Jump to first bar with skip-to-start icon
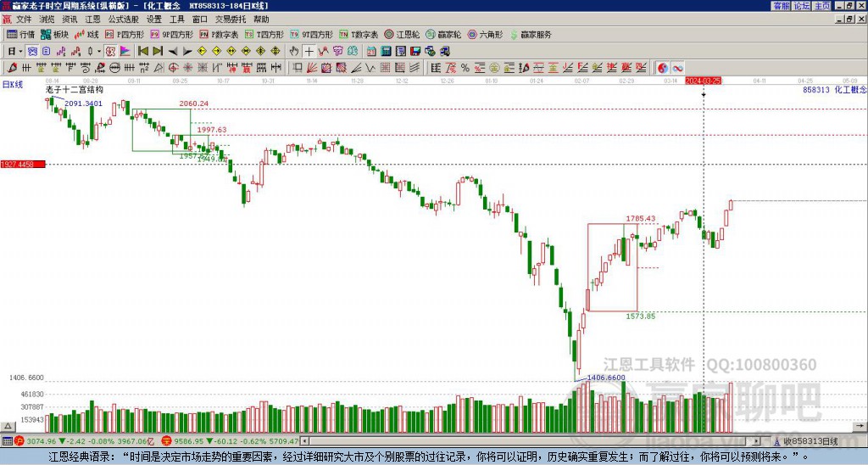Screen dimensions: 868x465 [x=142, y=52]
